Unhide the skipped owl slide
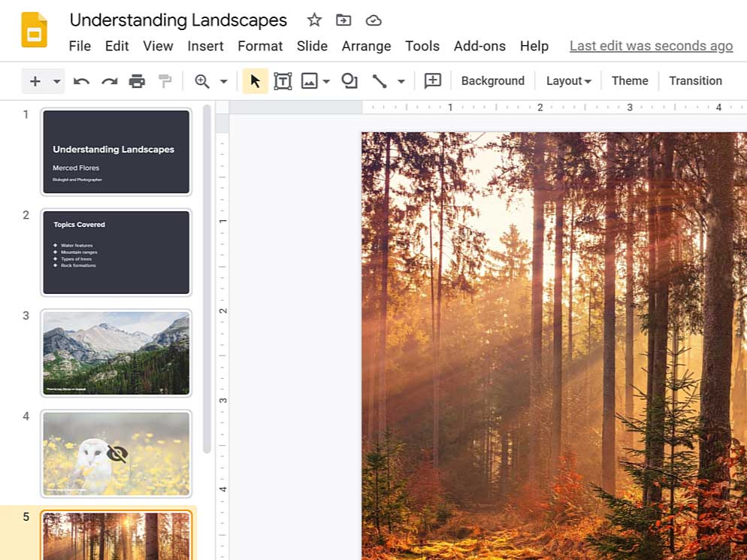This screenshot has height=560, width=747. (116, 453)
